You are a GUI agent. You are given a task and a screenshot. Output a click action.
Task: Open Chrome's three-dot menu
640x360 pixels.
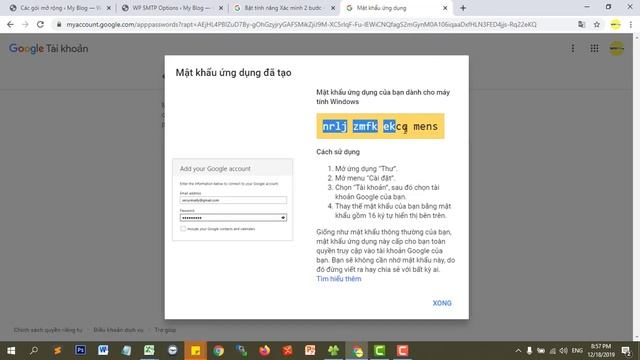point(631,24)
